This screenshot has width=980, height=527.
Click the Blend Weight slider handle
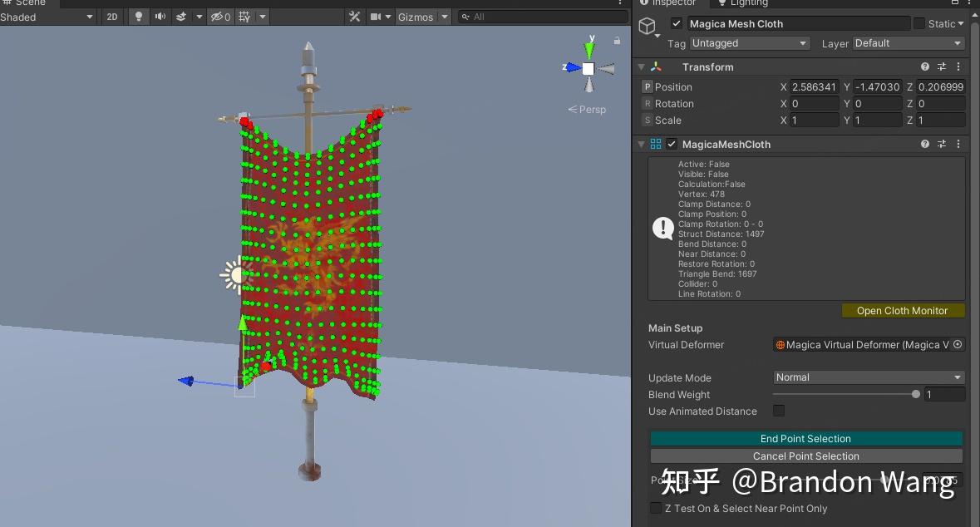tap(916, 395)
